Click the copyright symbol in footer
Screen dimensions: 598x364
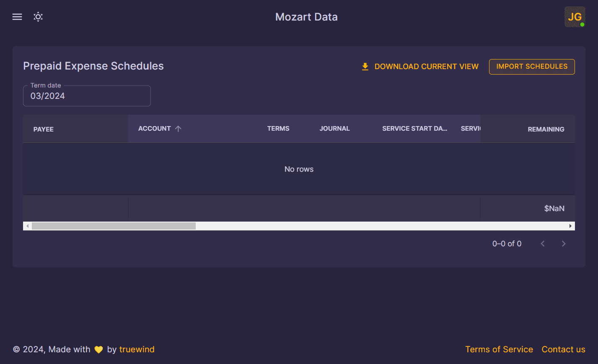[16, 349]
